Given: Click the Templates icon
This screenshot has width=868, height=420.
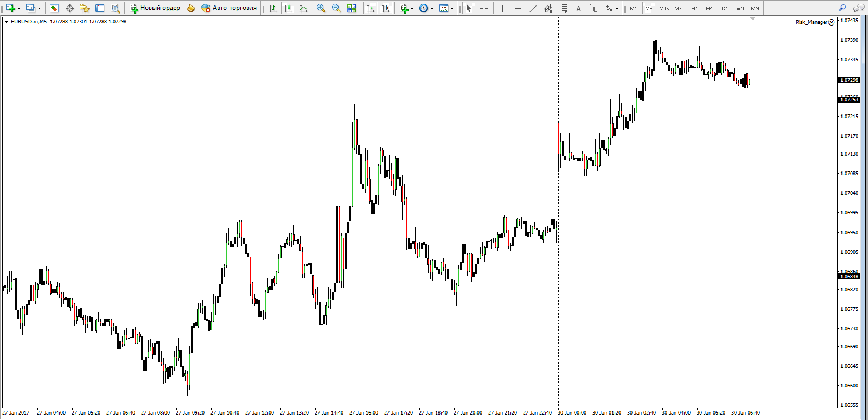Looking at the screenshot, I should (444, 8).
